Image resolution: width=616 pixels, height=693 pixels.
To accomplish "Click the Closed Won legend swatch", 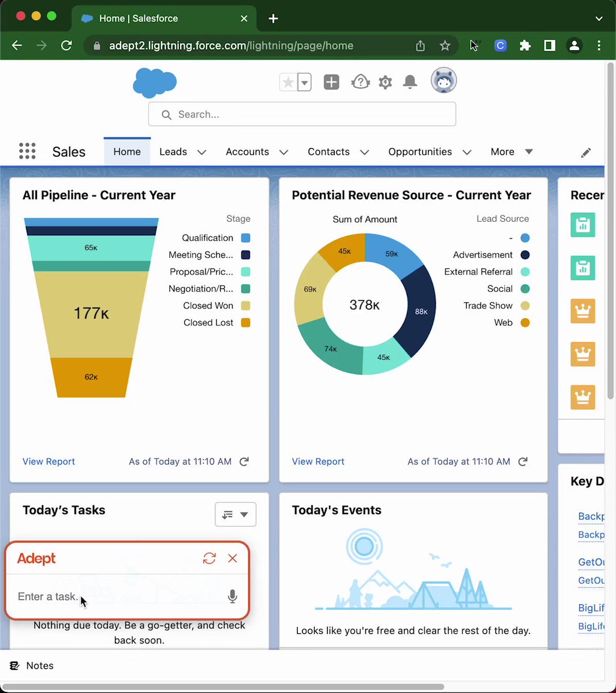I will (245, 305).
